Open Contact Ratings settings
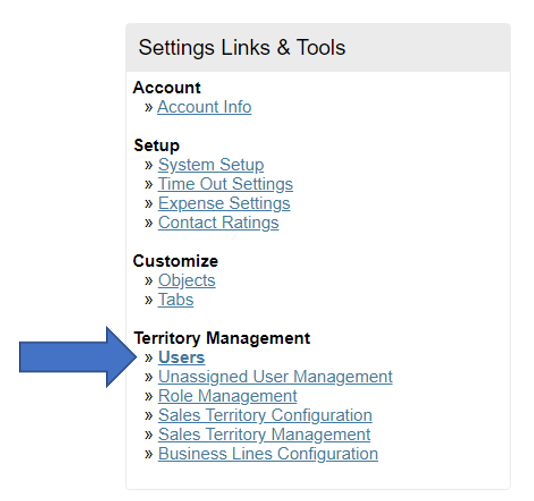534x501 pixels. (218, 222)
